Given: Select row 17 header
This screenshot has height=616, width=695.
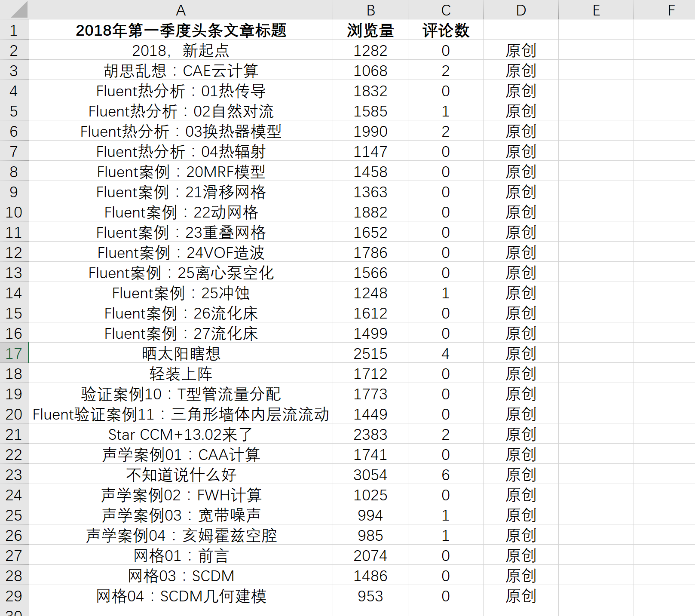Looking at the screenshot, I should [x=14, y=353].
